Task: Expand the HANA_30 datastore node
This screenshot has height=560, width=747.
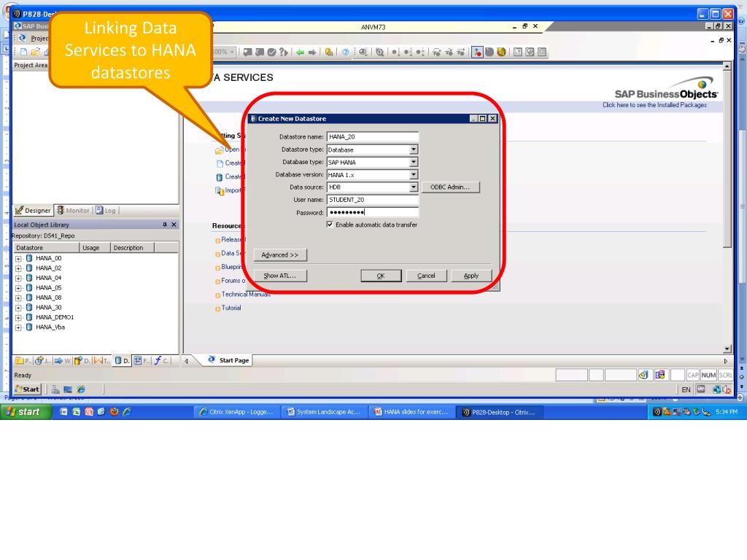Action: (18, 308)
